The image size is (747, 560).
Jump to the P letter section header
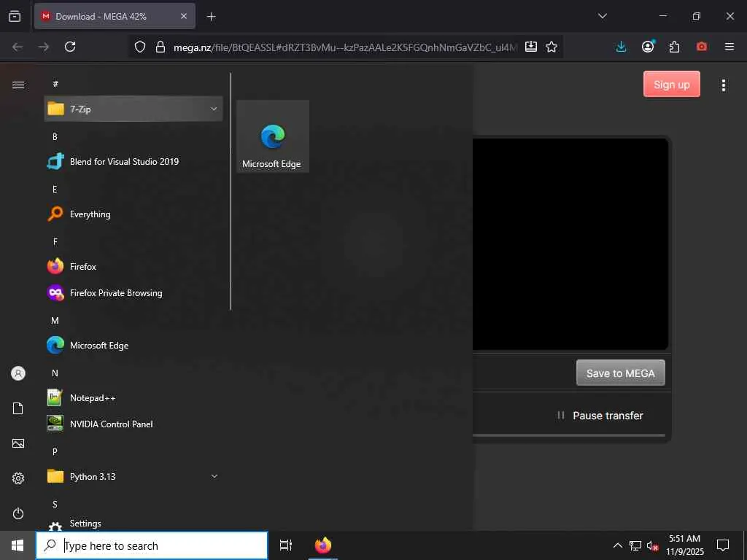tap(55, 451)
